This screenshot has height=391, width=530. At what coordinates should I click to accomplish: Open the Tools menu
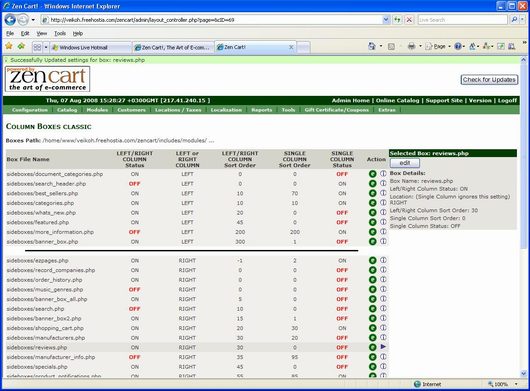point(60,33)
